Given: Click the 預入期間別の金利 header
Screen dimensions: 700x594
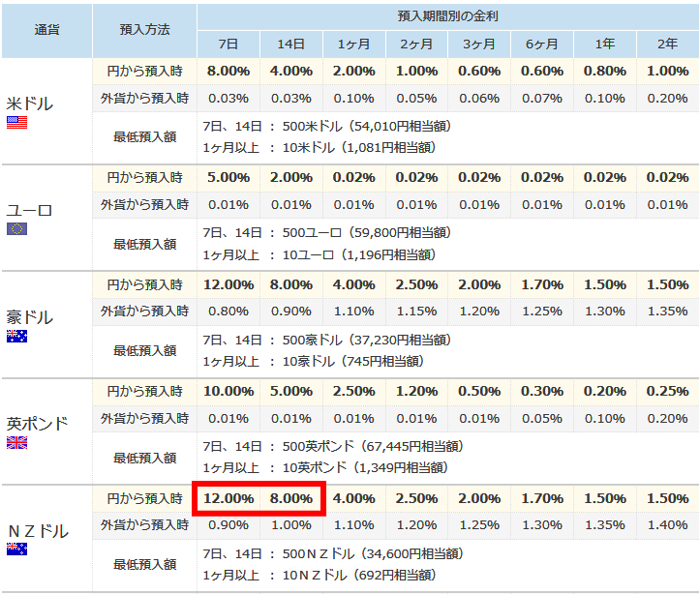Looking at the screenshot, I should pyautogui.click(x=447, y=16).
